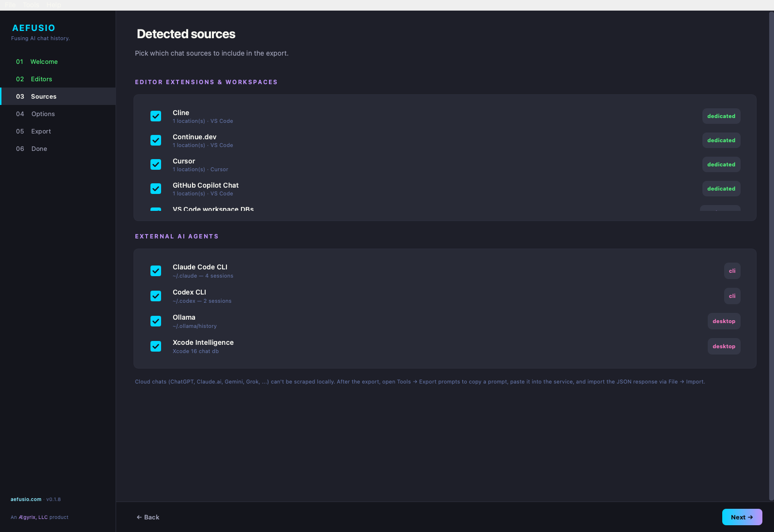The width and height of the screenshot is (774, 532).
Task: Uncheck the Cline source checkbox
Action: (156, 116)
